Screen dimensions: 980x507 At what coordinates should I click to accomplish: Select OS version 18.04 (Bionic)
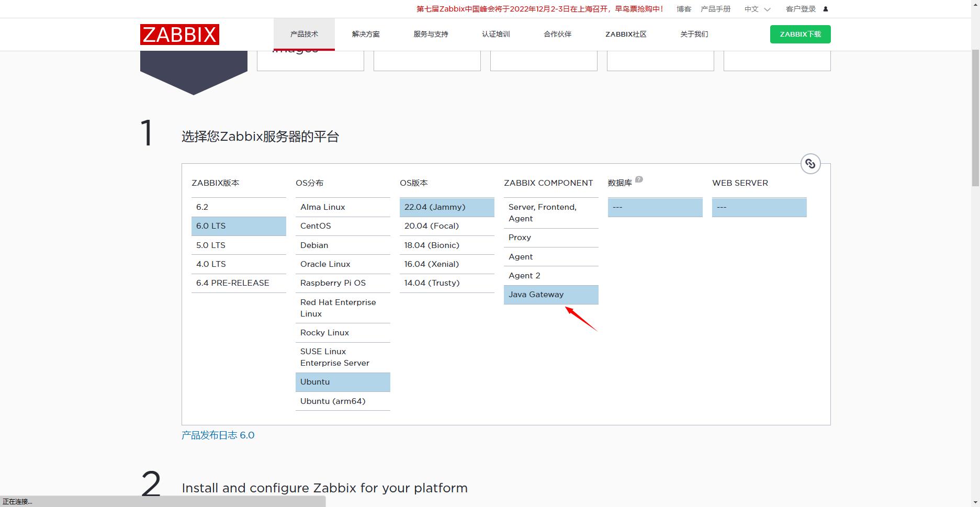pos(447,245)
